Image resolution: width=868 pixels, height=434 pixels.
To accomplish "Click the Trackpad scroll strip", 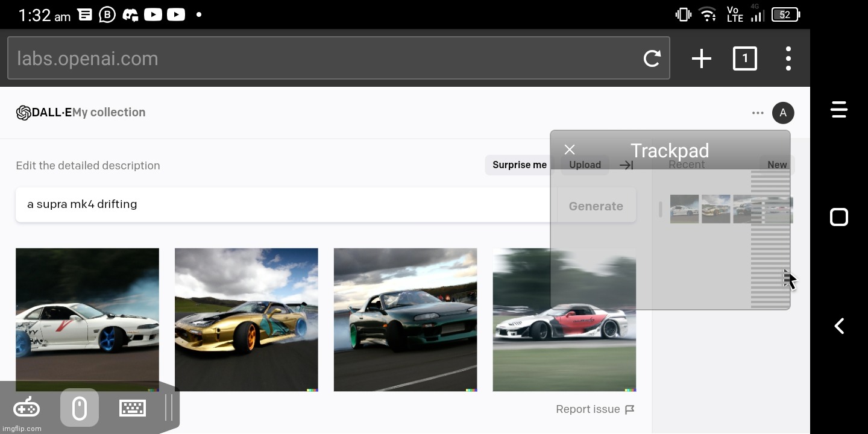I will click(x=770, y=239).
